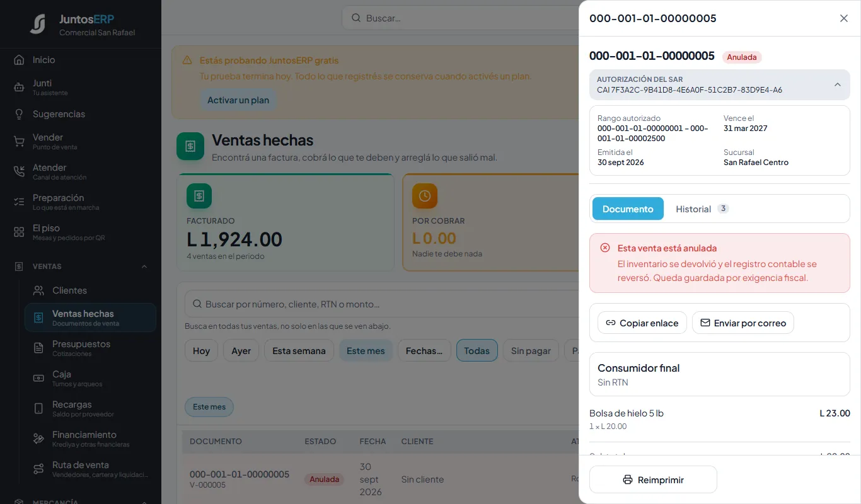Toggle the Sin pagar filter chip

click(531, 351)
